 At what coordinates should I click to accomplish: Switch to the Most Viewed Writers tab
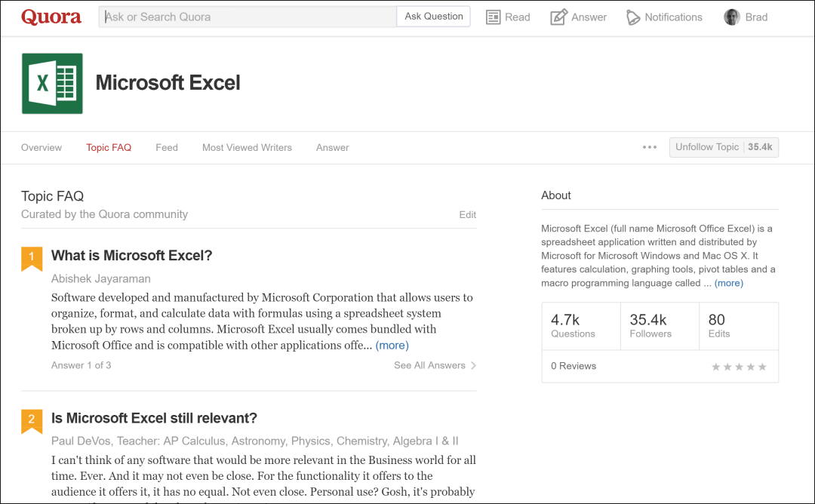point(247,148)
